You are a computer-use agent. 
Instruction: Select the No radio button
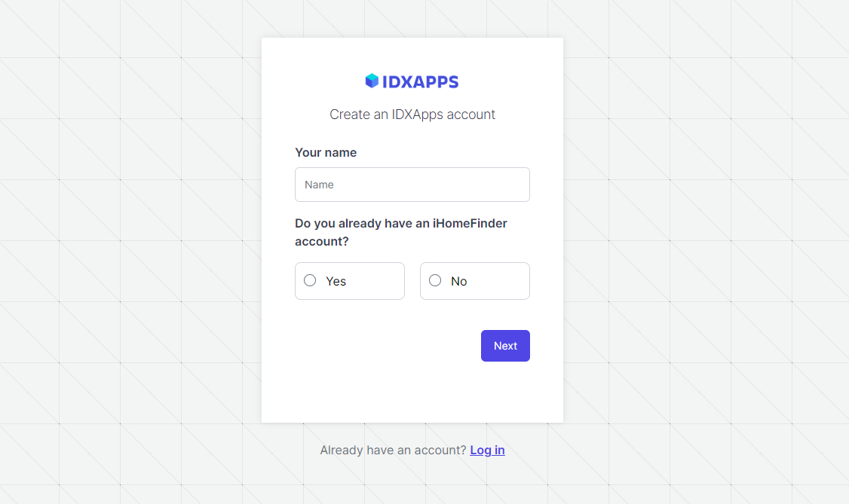435,279
